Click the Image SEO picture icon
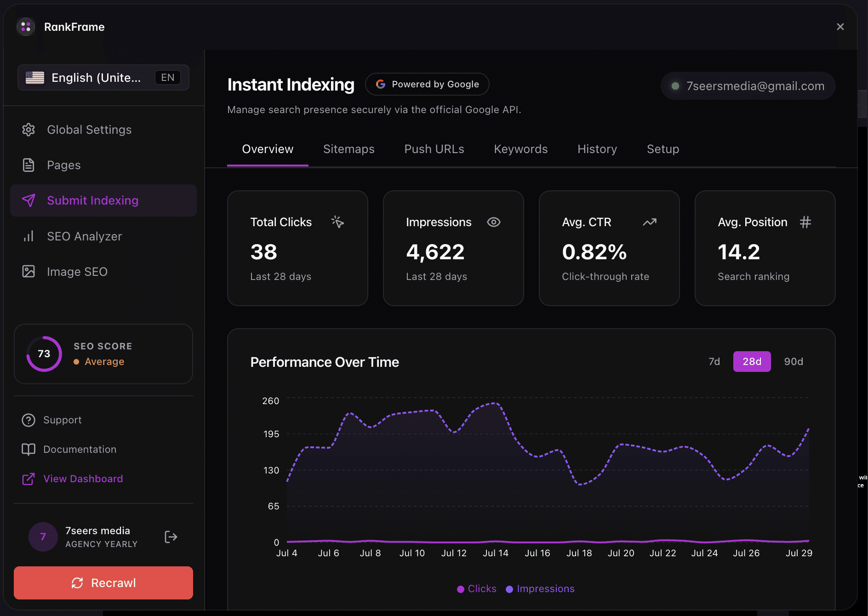 (x=29, y=272)
